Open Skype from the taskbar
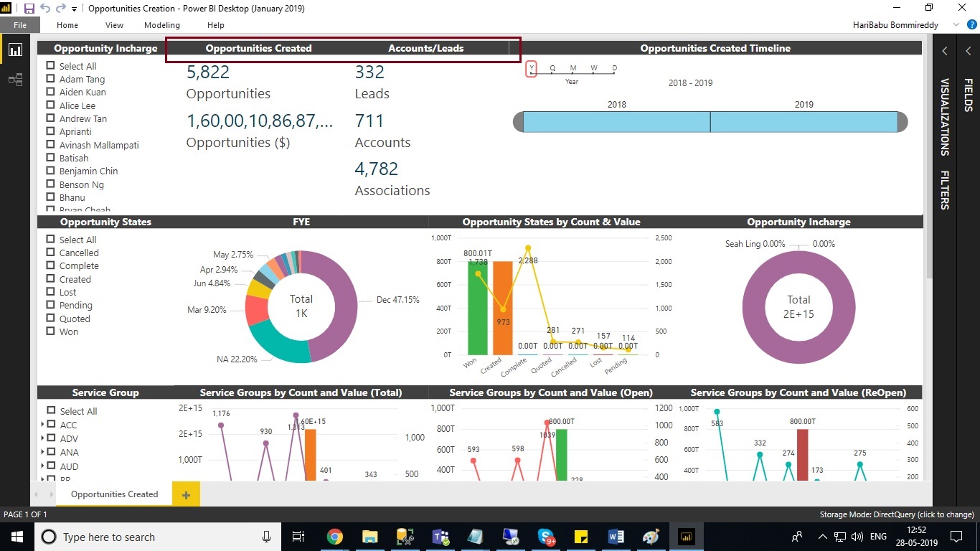980x551 pixels. 546,537
